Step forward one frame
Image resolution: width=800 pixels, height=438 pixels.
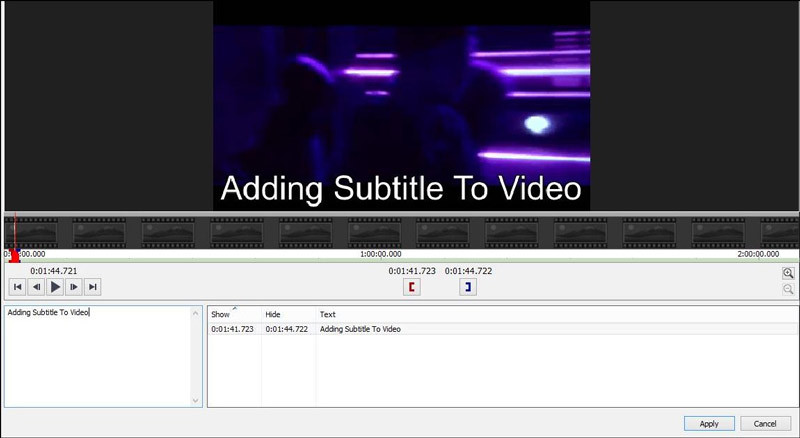tap(74, 287)
